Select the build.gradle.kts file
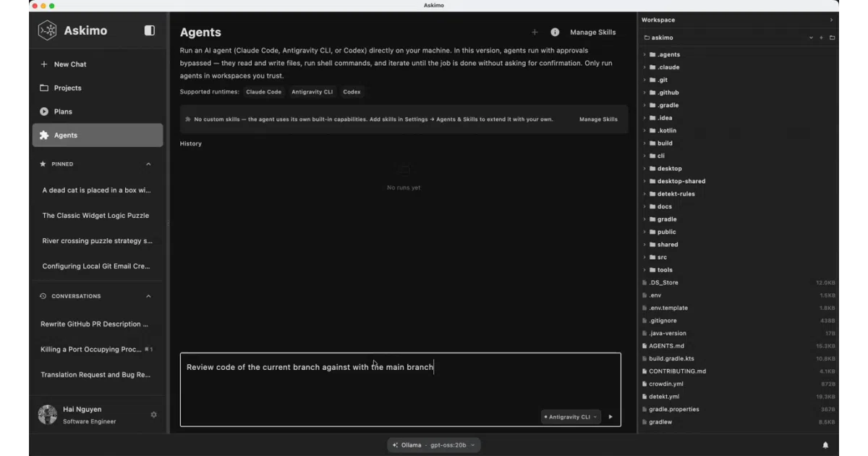 (x=738, y=358)
